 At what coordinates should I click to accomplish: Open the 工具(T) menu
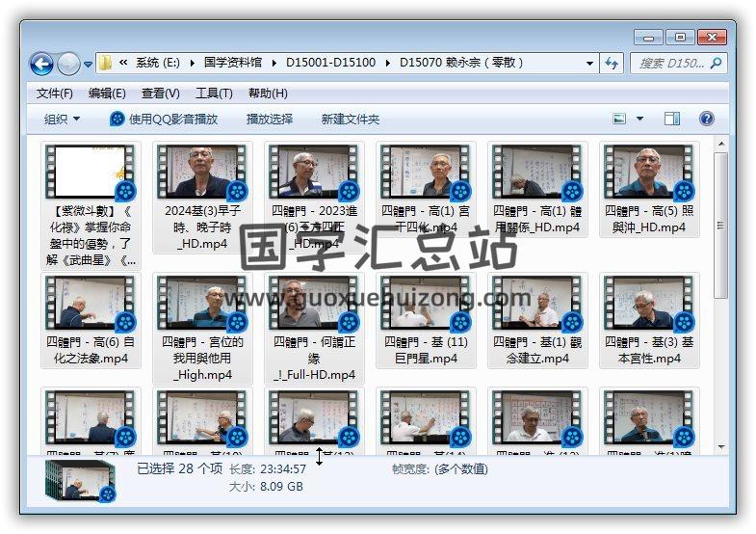point(213,93)
